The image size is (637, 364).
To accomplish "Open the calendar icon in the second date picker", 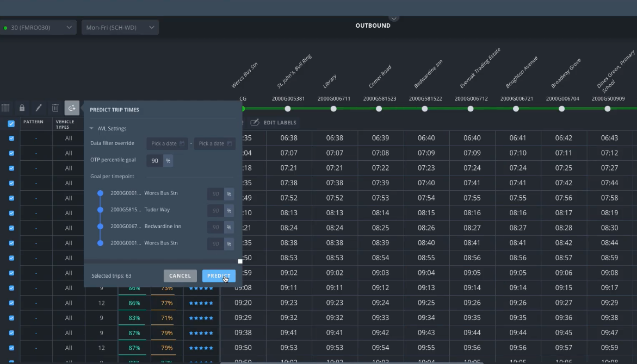I will pyautogui.click(x=231, y=143).
